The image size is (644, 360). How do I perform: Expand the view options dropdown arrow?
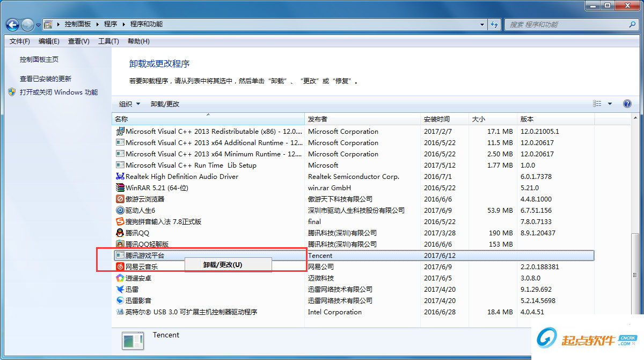point(610,104)
